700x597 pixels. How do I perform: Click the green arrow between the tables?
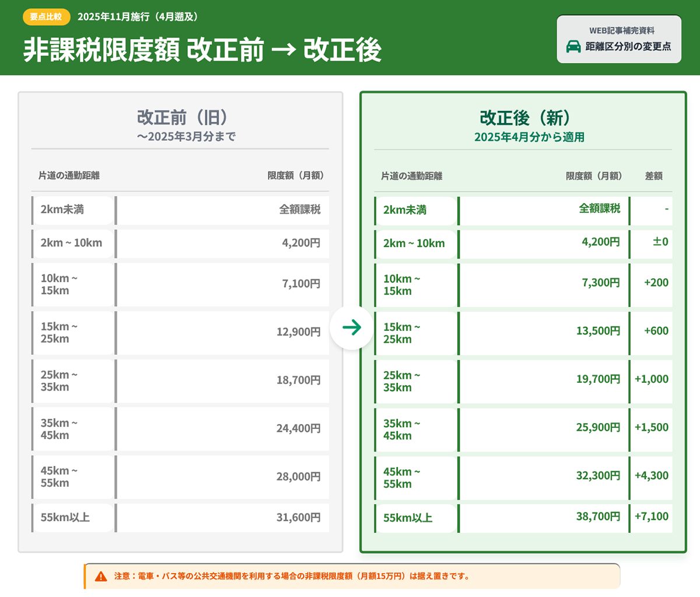352,327
